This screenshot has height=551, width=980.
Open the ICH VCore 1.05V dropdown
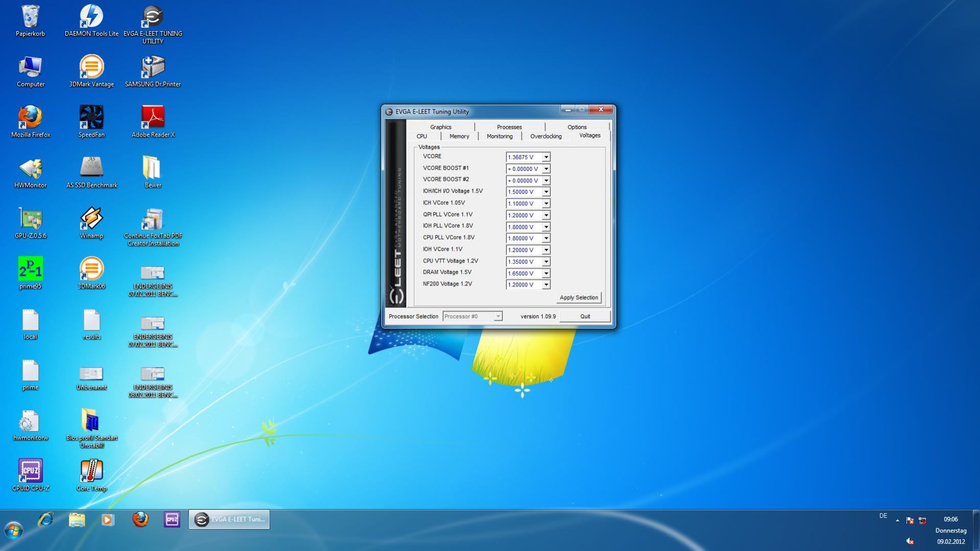546,204
